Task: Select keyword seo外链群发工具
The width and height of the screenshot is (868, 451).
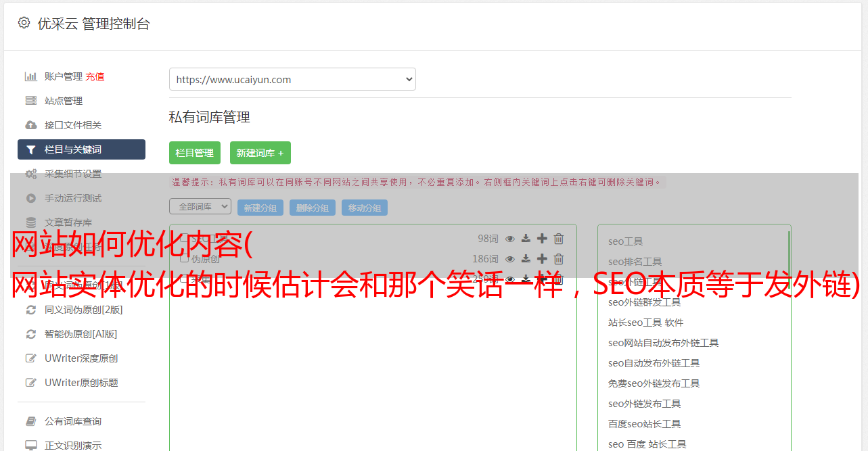Action: point(645,302)
